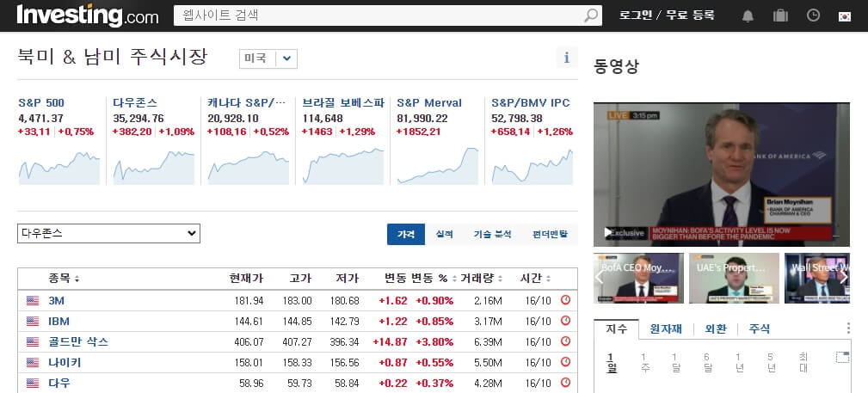Screen dimensions: 868x393
Task: Switch to the 기술 분석 tab
Action: [x=492, y=234]
